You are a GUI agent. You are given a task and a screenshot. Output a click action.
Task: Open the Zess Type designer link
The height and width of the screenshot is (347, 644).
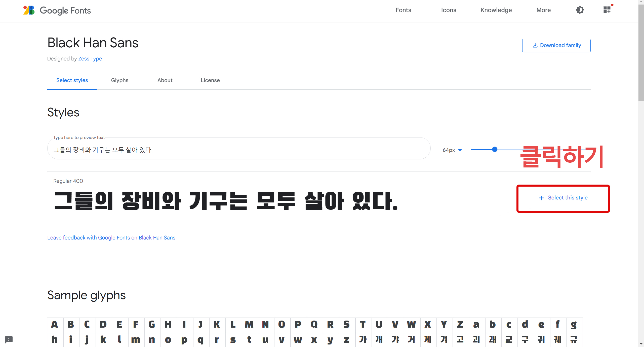pyautogui.click(x=90, y=59)
